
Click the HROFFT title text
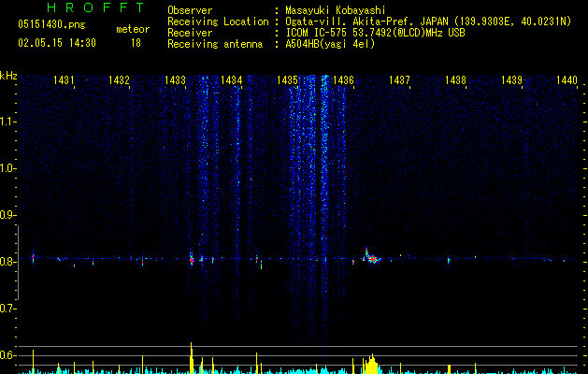96,7
